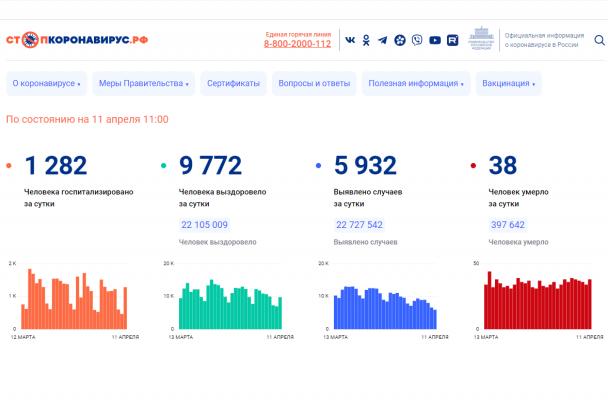Image resolution: width=608 pixels, height=406 pixels.
Task: Open the VK social page icon
Action: click(350, 41)
